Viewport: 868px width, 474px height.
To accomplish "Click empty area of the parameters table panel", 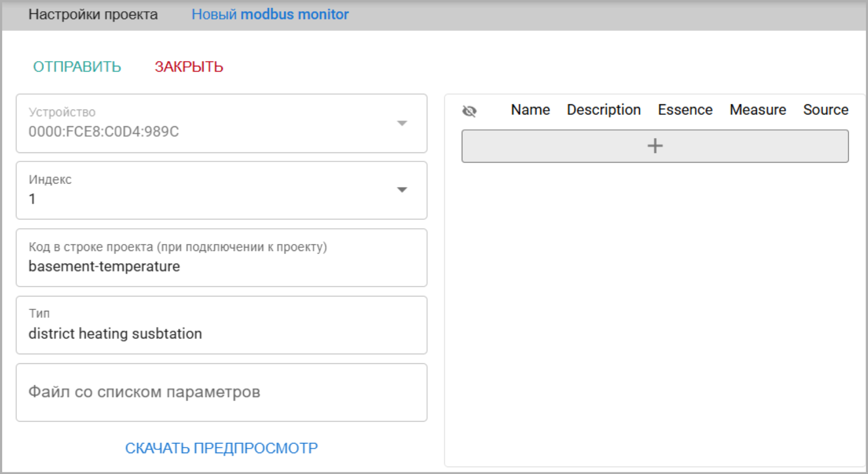I will click(x=655, y=310).
